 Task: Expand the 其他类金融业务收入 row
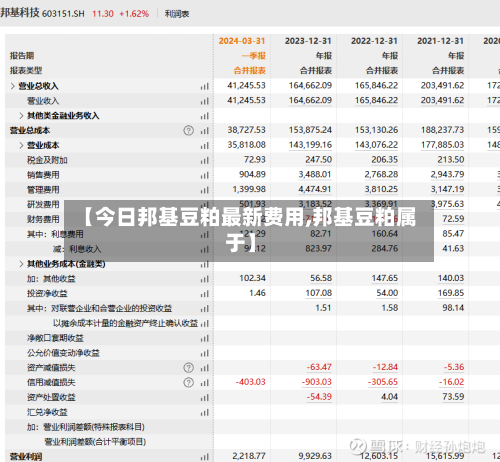[x=21, y=116]
